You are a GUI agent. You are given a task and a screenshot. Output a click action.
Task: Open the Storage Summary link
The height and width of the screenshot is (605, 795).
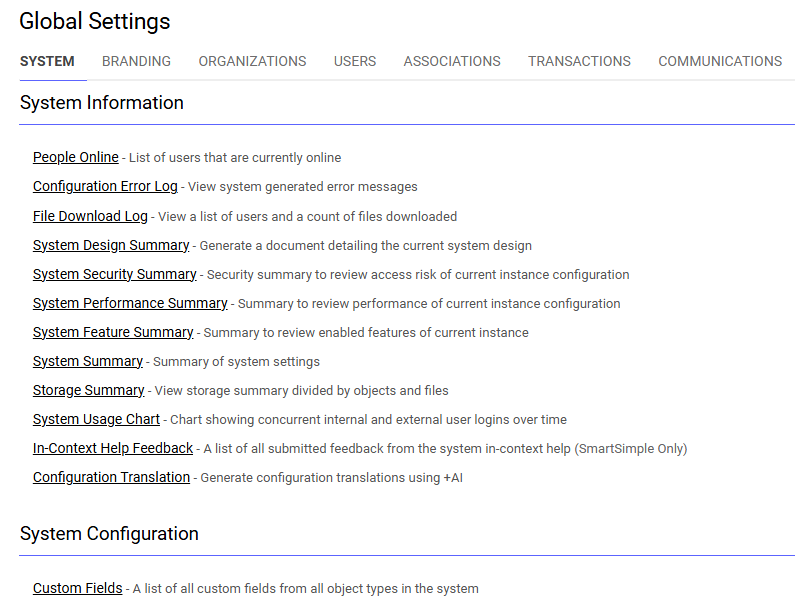tap(89, 390)
